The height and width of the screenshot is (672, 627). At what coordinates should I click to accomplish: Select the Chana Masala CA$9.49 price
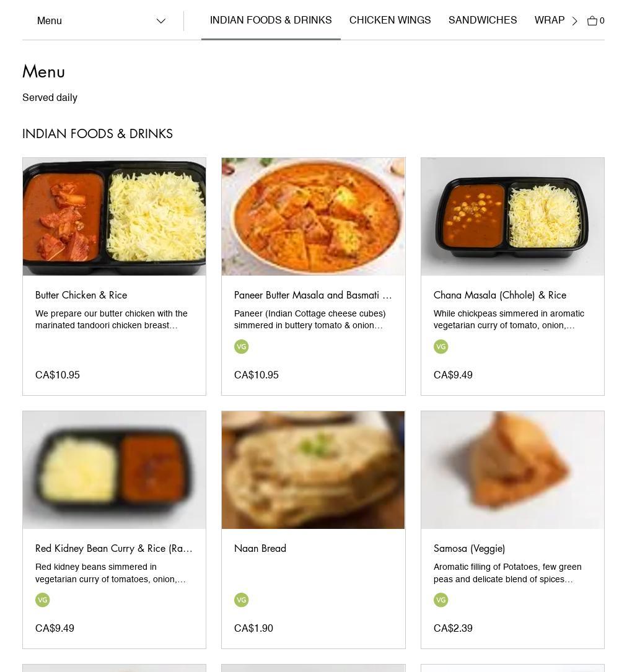(453, 375)
